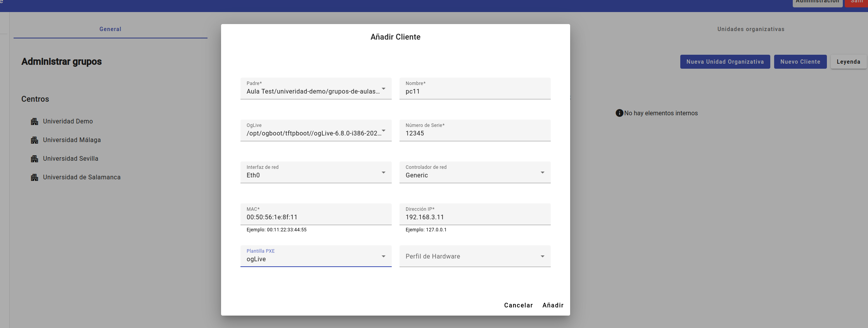Image resolution: width=868 pixels, height=328 pixels.
Task: Click the Dirección IP field
Action: (475, 217)
